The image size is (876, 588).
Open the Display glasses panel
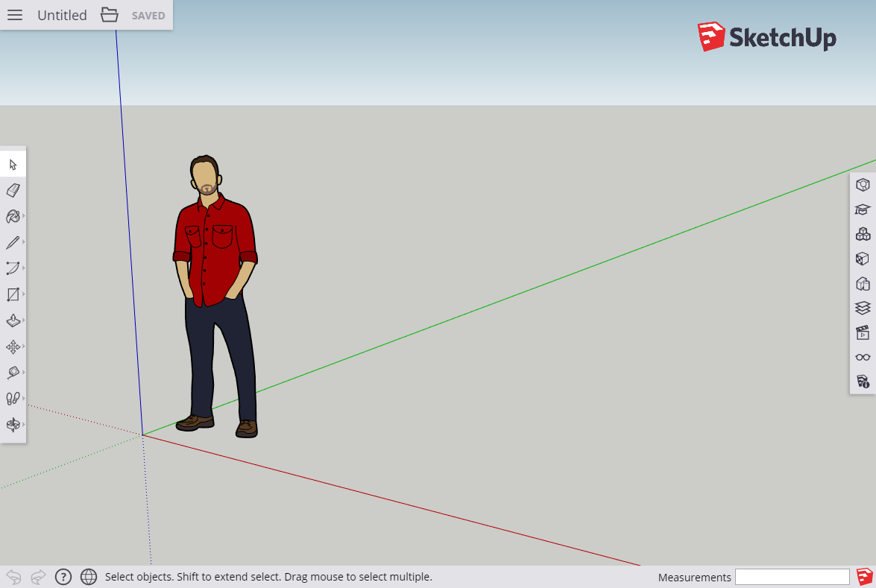(863, 358)
